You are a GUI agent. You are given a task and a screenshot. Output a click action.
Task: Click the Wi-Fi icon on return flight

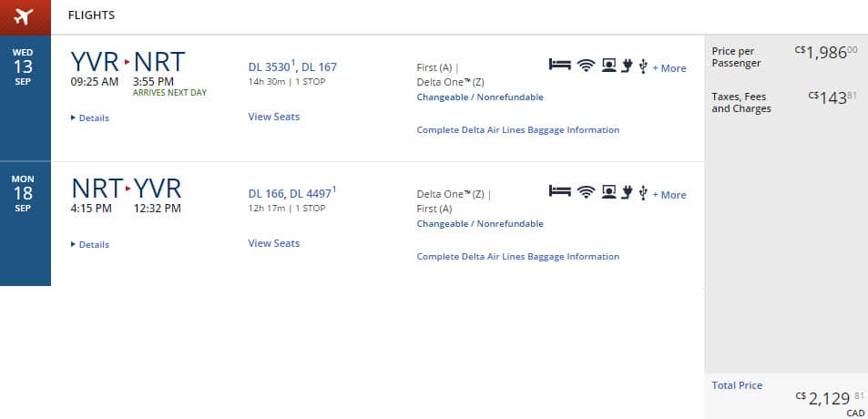586,192
